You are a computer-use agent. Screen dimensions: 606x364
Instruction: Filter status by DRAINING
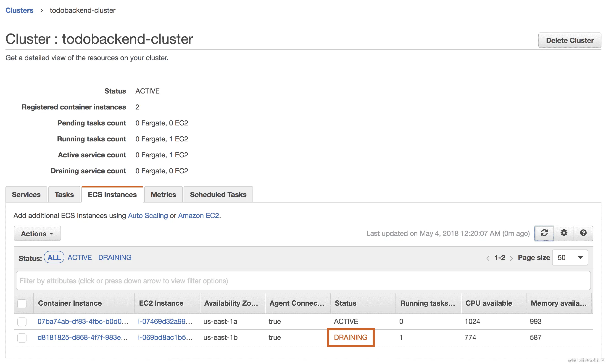tap(115, 257)
